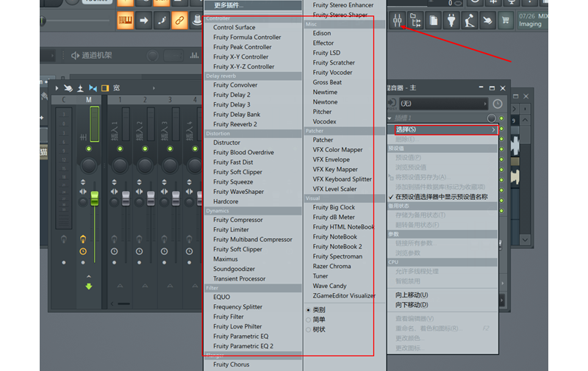Open the Mixer with the faders toolbar icon

point(398,21)
